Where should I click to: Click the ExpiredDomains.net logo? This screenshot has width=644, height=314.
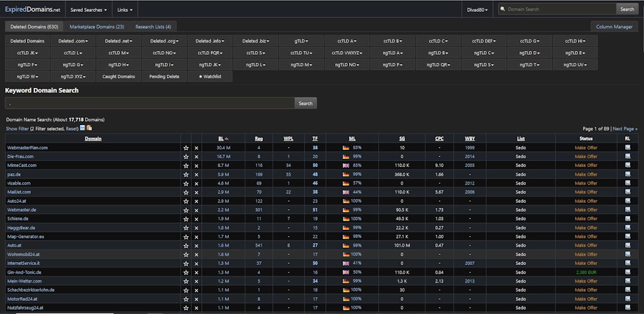coord(33,9)
